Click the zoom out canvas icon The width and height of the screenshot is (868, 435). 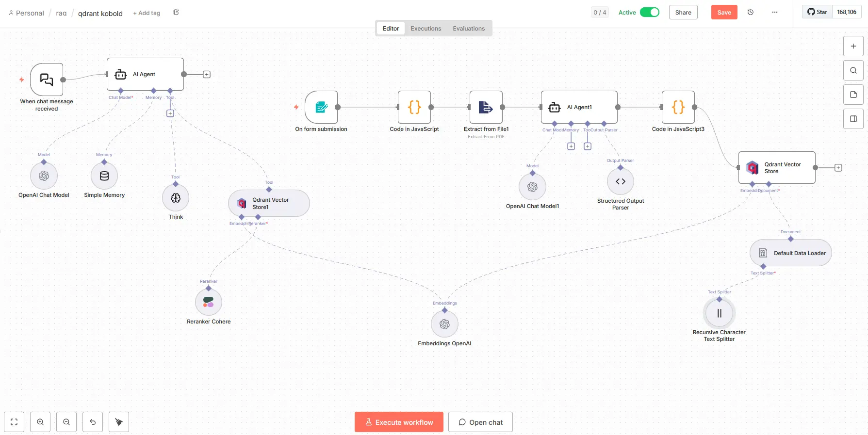66,422
